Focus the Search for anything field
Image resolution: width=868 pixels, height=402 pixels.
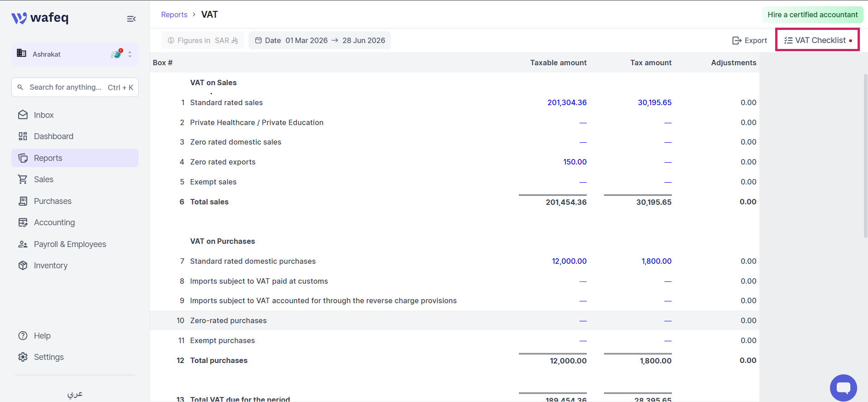[75, 87]
